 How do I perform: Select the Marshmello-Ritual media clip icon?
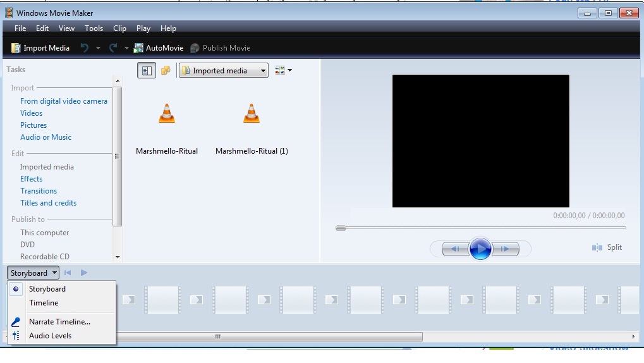167,113
